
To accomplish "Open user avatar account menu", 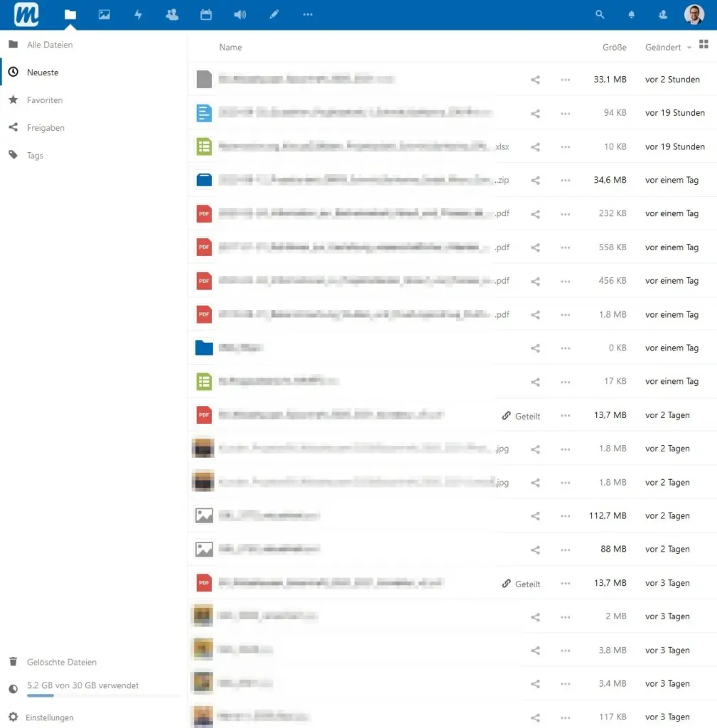I will pos(694,14).
